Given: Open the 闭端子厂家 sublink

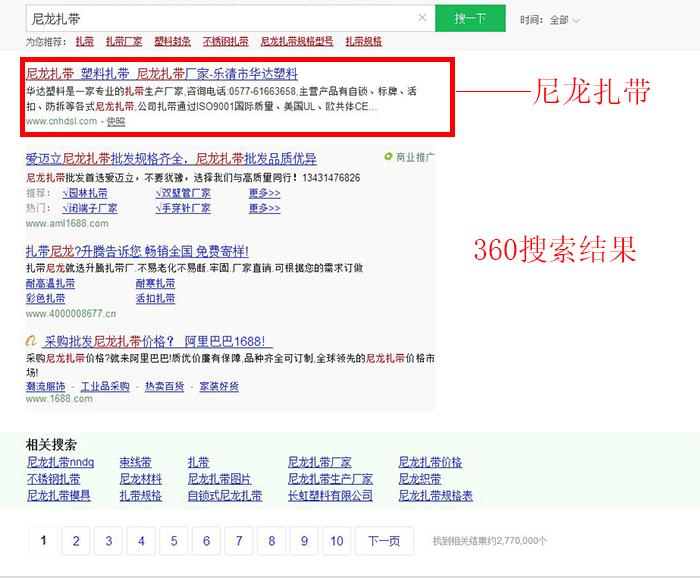Looking at the screenshot, I should [x=90, y=208].
